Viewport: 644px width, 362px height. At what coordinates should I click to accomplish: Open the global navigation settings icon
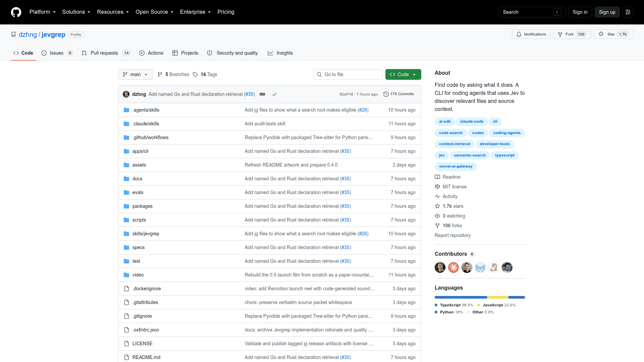point(628,12)
